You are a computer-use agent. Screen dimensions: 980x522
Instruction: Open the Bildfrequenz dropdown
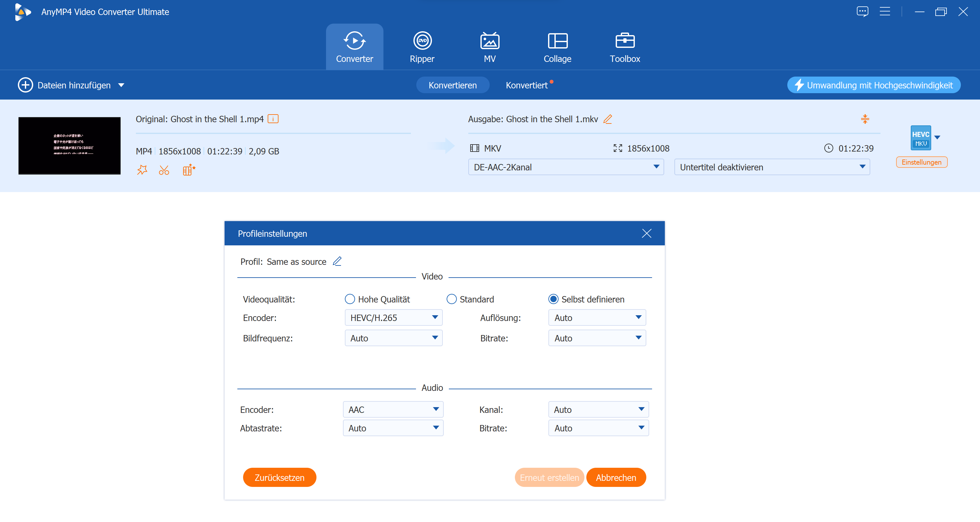tap(393, 338)
